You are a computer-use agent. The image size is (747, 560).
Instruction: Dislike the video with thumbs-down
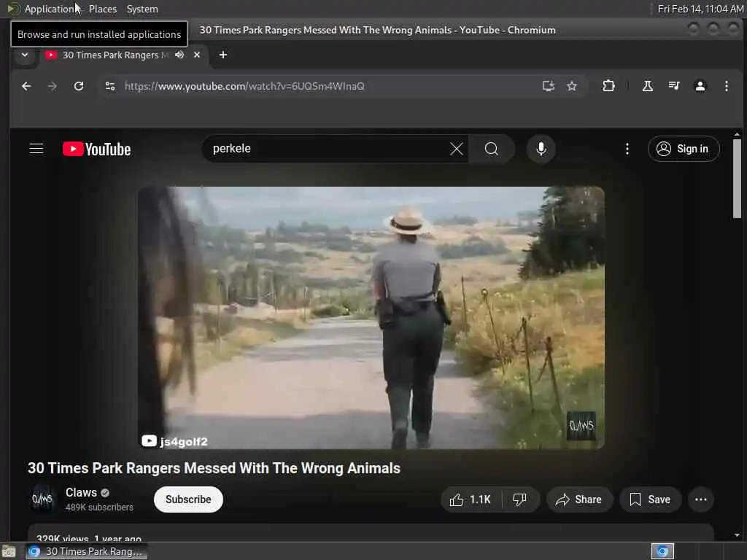[x=519, y=499]
